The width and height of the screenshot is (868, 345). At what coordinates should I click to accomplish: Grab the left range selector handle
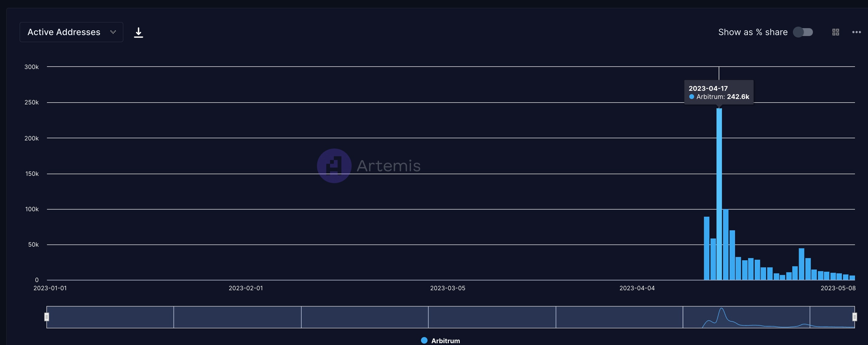pos(47,317)
